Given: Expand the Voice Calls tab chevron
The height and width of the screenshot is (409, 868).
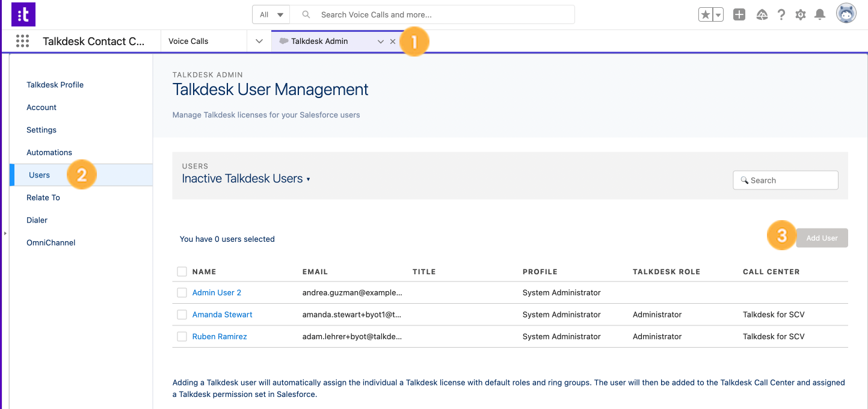Looking at the screenshot, I should click(259, 42).
